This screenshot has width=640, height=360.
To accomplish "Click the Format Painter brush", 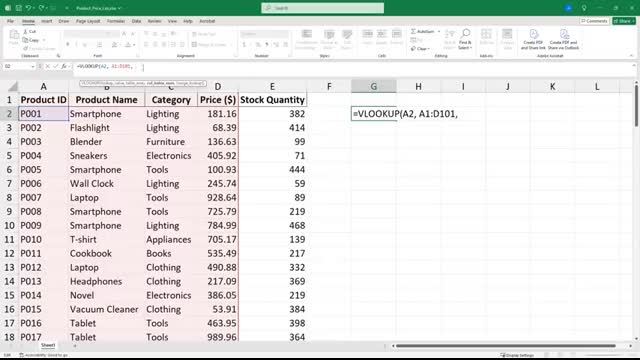I will point(39,49).
